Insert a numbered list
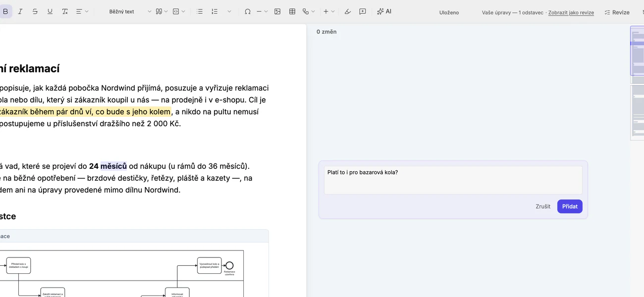 215,11
